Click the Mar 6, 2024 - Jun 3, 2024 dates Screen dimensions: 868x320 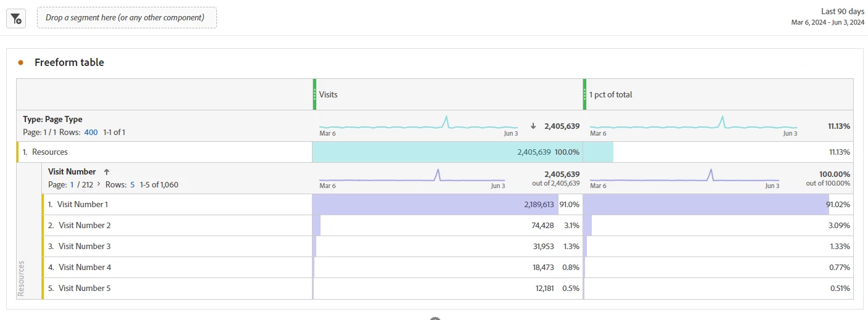click(x=828, y=22)
